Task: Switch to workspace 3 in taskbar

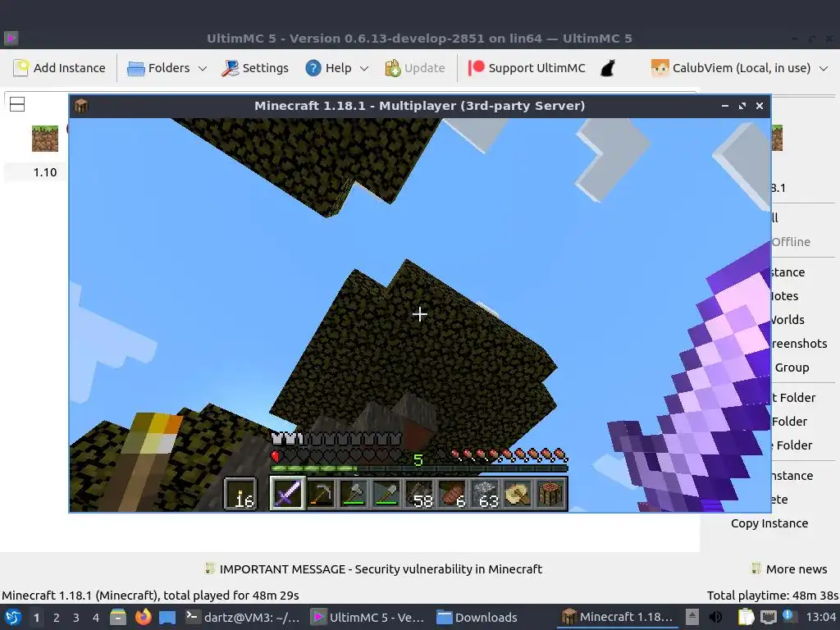Action: [76, 618]
